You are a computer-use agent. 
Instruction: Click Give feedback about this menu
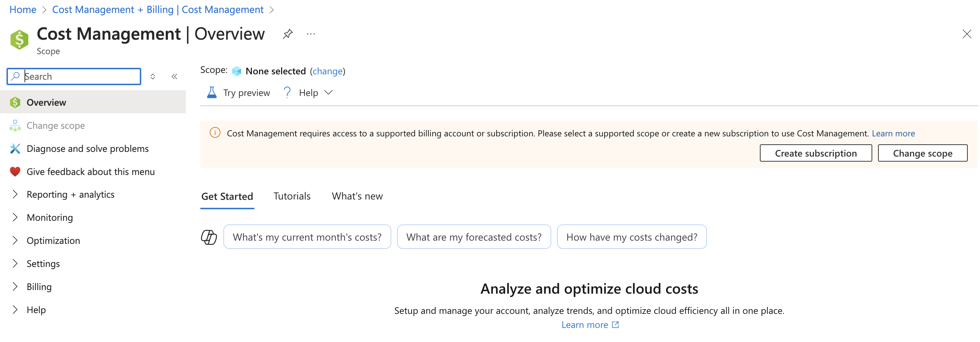90,172
